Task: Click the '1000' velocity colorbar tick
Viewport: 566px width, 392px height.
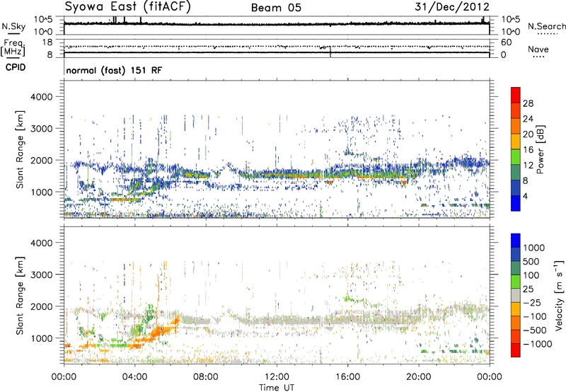Action: pos(533,248)
